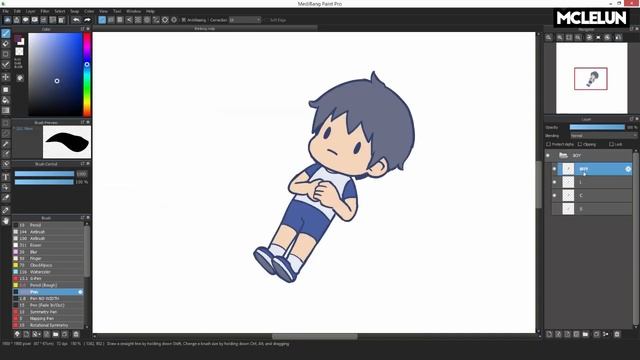640x360 pixels.
Task: Open the Filter menu
Action: [45, 11]
